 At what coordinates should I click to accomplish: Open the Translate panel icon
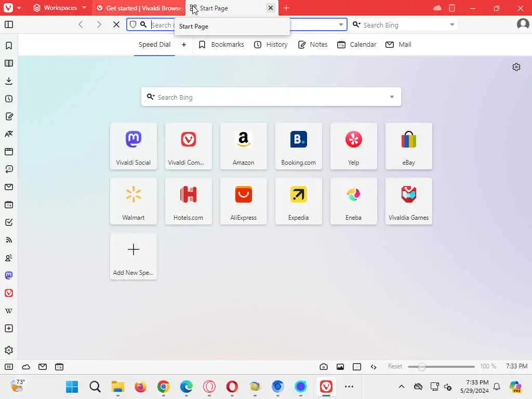click(x=9, y=134)
